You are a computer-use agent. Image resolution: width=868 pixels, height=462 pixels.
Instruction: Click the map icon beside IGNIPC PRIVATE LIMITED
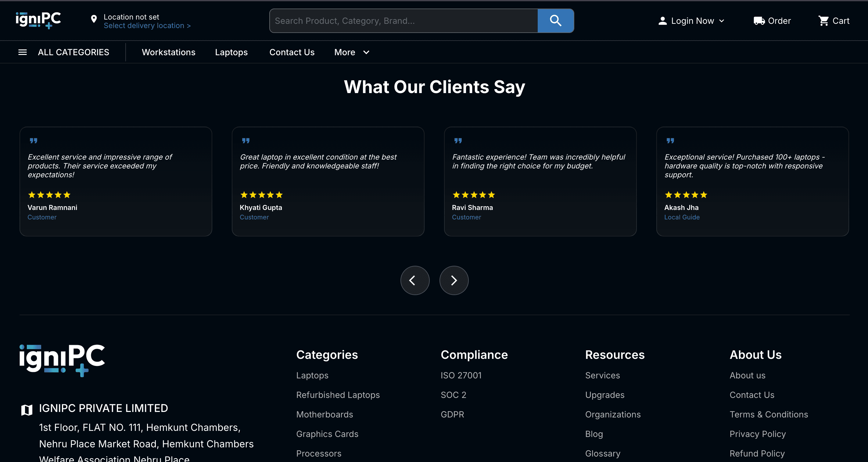27,410
